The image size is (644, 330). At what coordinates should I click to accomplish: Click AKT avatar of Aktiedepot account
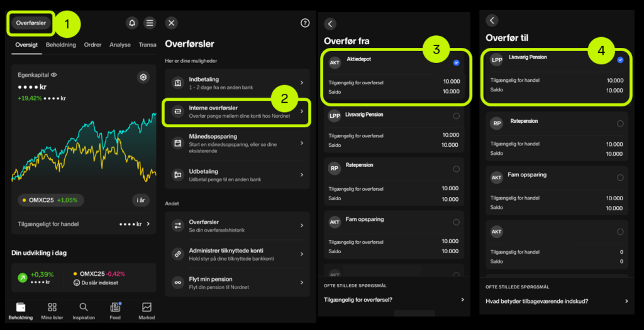(x=335, y=62)
